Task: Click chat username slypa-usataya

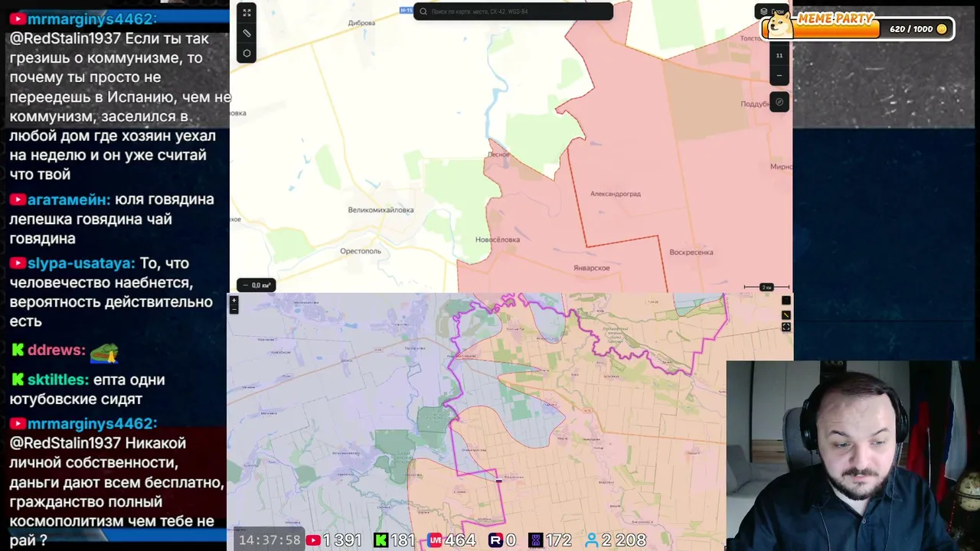Action: pyautogui.click(x=80, y=263)
